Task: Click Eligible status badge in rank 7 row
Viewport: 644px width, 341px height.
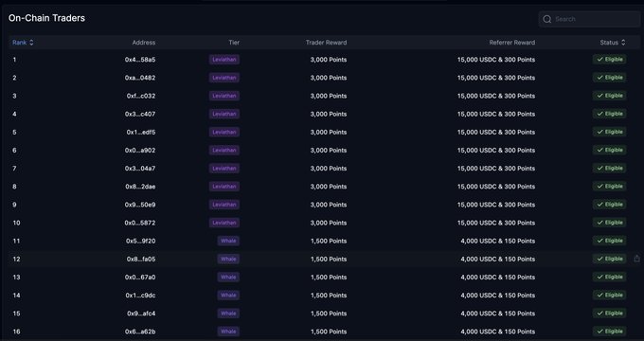Action: coord(610,168)
